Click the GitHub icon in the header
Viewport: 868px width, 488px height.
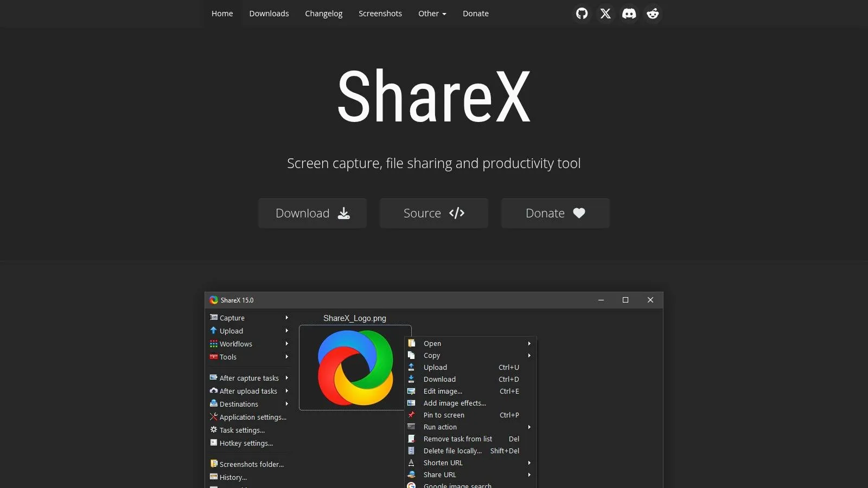pyautogui.click(x=582, y=14)
